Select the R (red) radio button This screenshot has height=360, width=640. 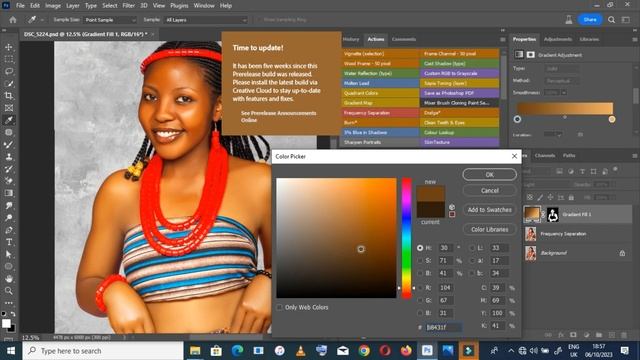tap(420, 288)
